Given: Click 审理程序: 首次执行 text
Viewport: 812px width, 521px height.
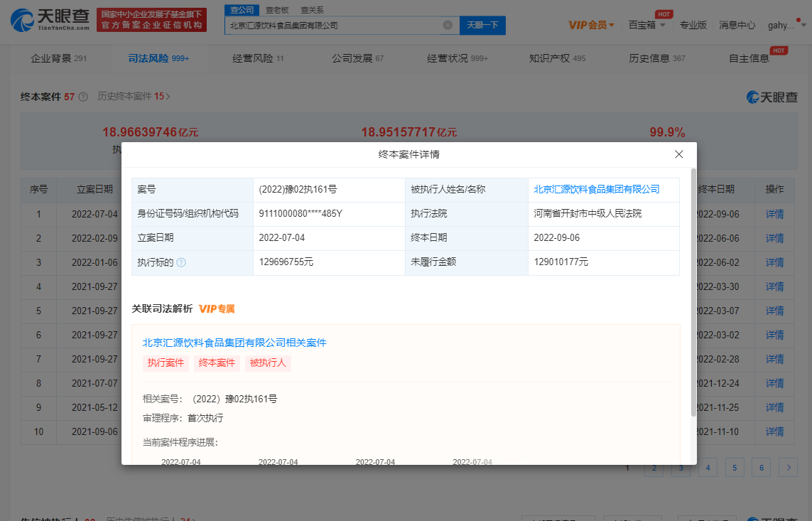Looking at the screenshot, I should pos(183,419).
